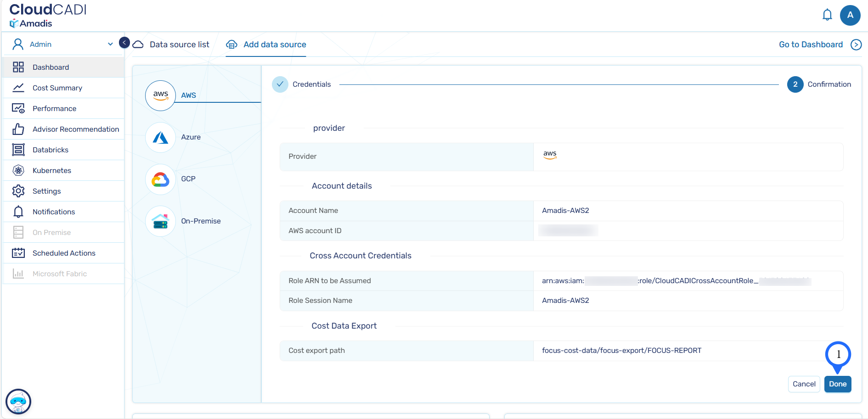868x419 pixels.
Task: Open the user avatar profile menu
Action: tap(850, 15)
